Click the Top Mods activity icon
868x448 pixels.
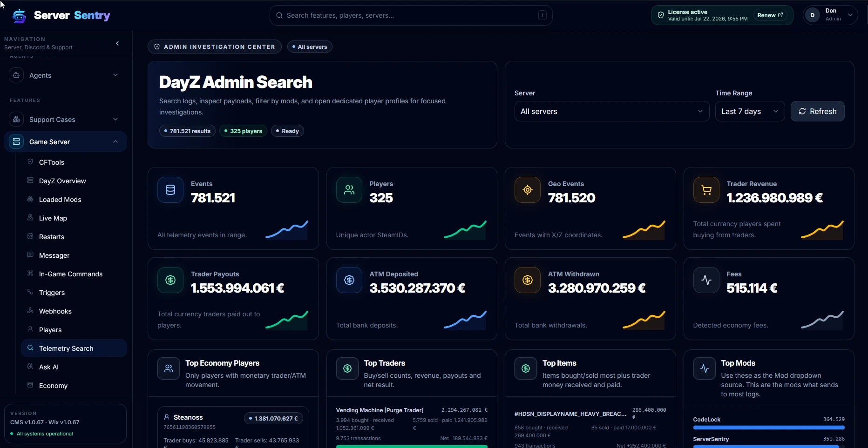[705, 368]
